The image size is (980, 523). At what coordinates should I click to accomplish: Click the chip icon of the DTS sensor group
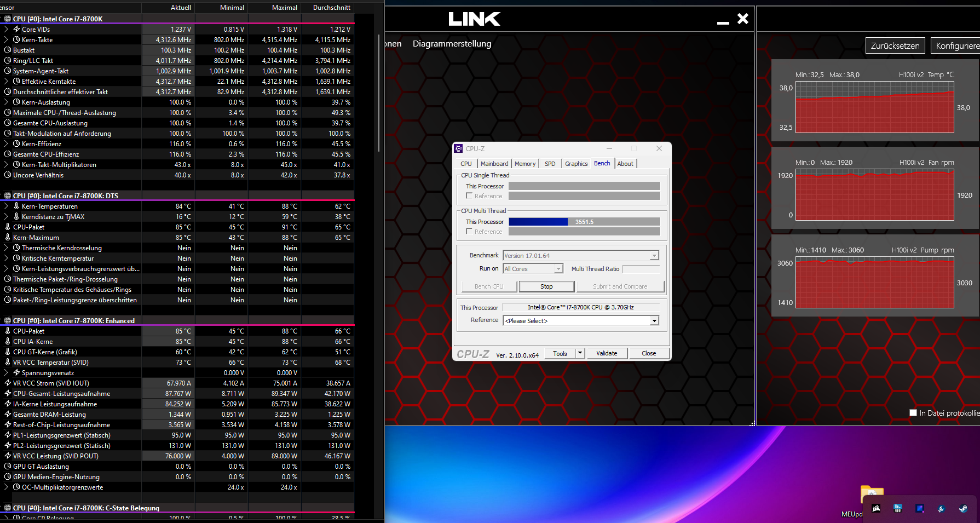[8, 196]
